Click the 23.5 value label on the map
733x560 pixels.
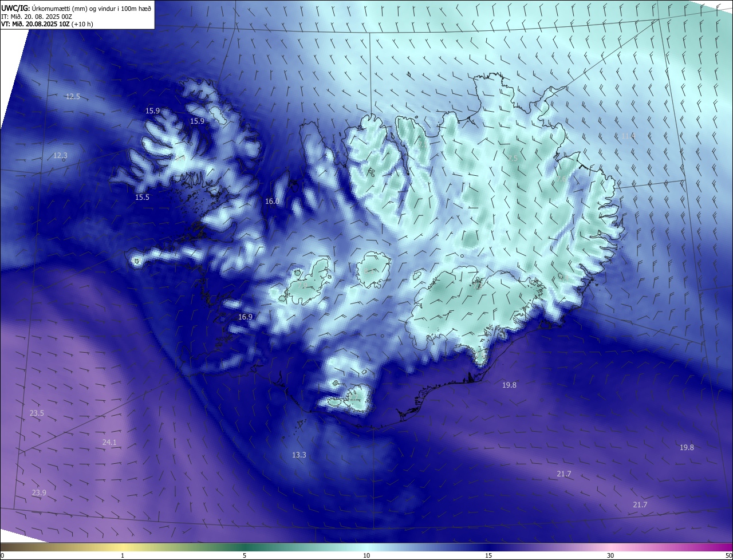click(37, 413)
